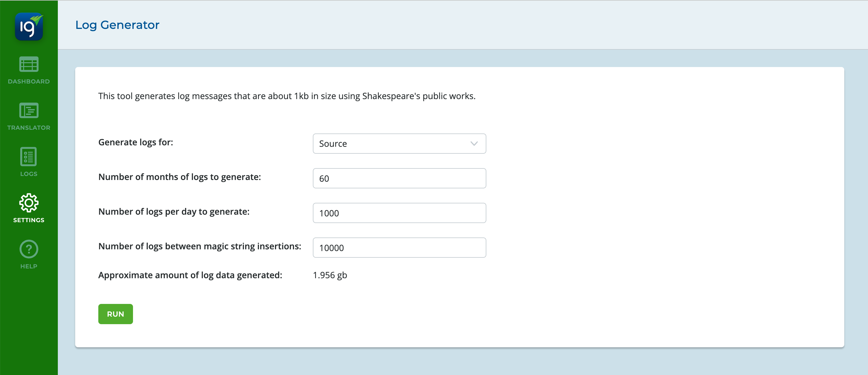Click the Settings gear icon
This screenshot has width=868, height=375.
pyautogui.click(x=29, y=203)
